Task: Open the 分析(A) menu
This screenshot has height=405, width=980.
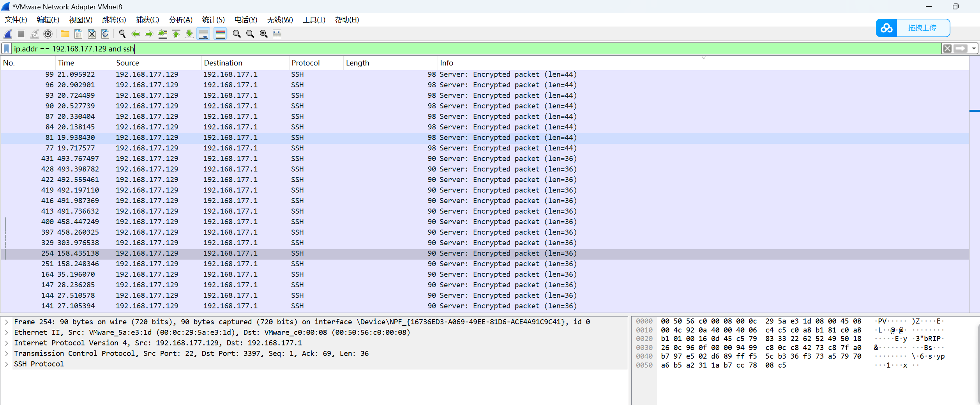Action: (181, 20)
